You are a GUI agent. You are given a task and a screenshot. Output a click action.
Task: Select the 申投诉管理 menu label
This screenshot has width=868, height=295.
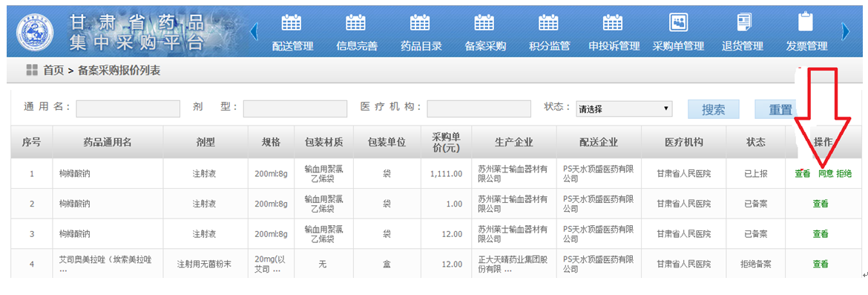click(614, 46)
